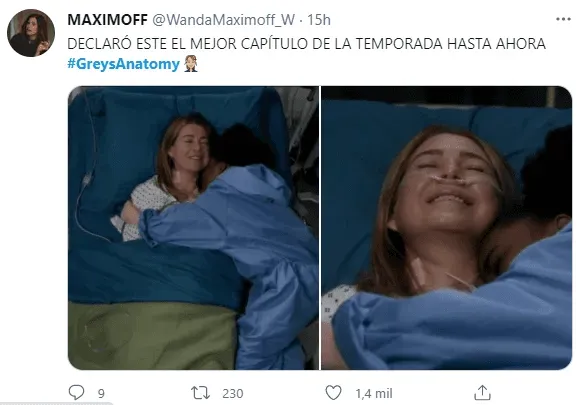Like the tweet with heart icon
The width and height of the screenshot is (577, 405).
[x=333, y=392]
